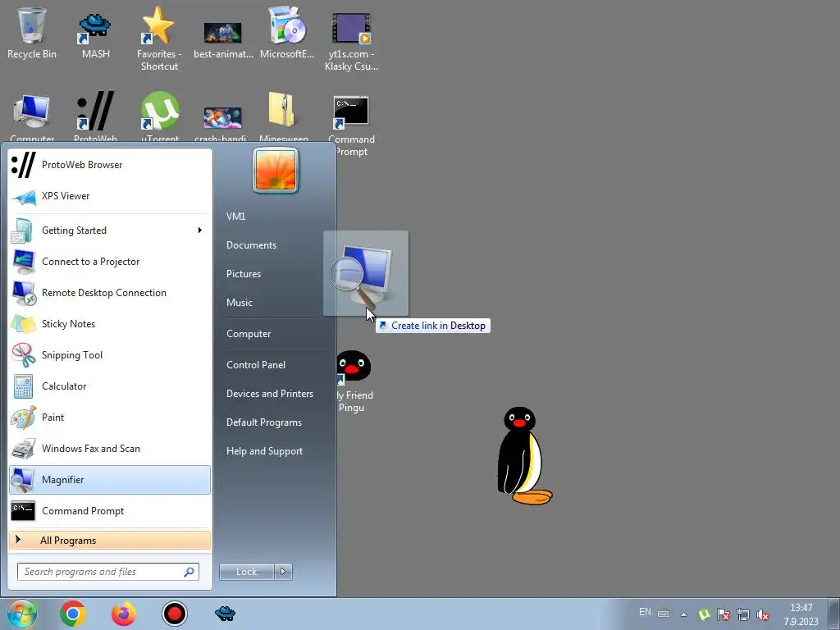
Task: Open Sticky Notes from the Start menu
Action: tap(110, 323)
